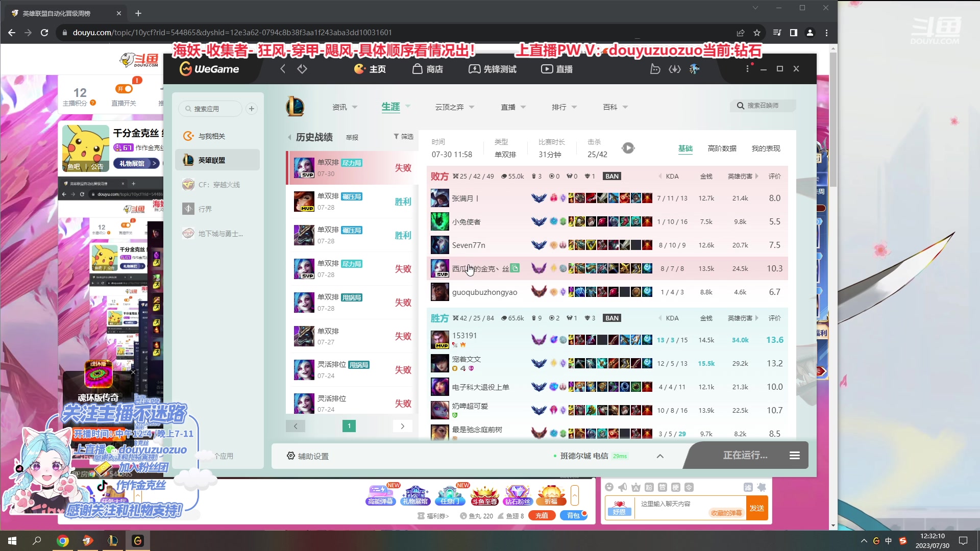The image size is (980, 551).
Task: Open 辅助设置 settings
Action: 307,456
